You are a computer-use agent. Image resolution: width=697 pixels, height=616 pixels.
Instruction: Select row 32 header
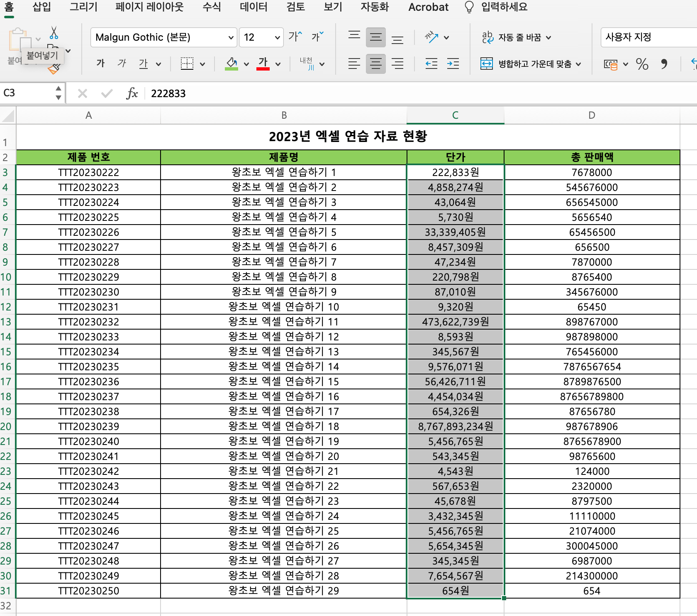tap(7, 606)
